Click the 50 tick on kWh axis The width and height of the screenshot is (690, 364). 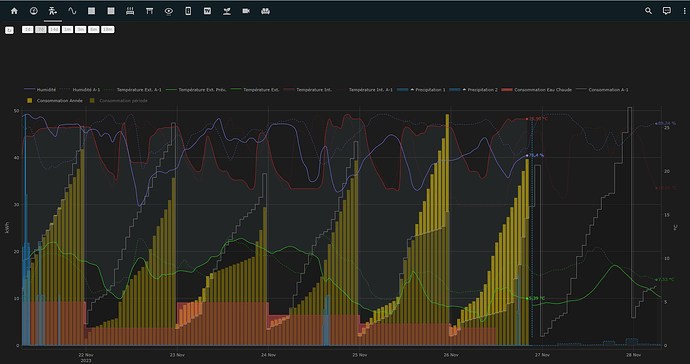[16, 111]
